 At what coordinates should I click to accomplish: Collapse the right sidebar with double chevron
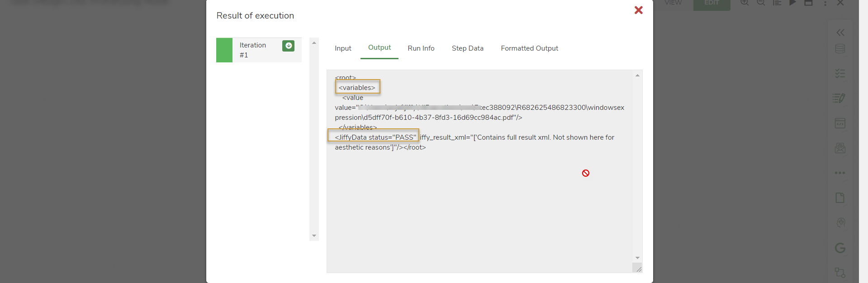(x=840, y=33)
